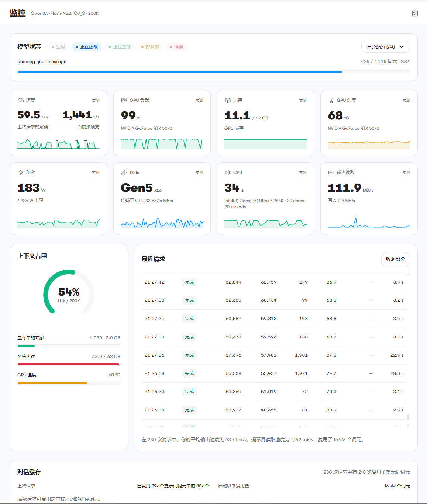Click the Reading your message progress bar

(214, 72)
